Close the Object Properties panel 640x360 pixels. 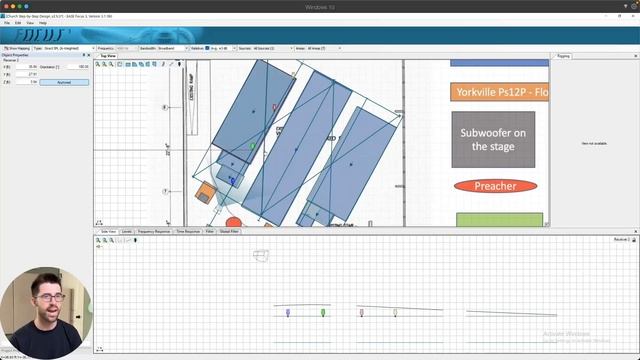point(89,55)
